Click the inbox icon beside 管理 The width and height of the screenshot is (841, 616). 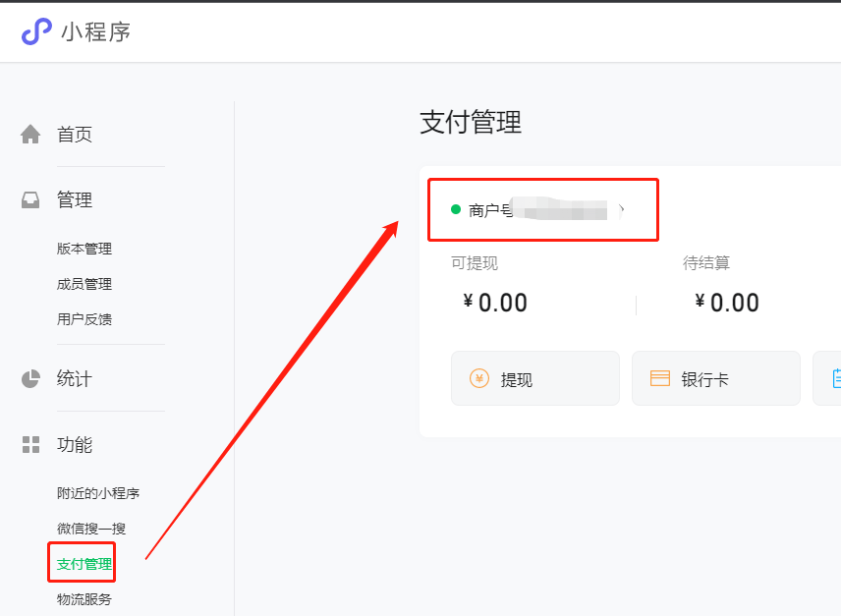point(30,200)
